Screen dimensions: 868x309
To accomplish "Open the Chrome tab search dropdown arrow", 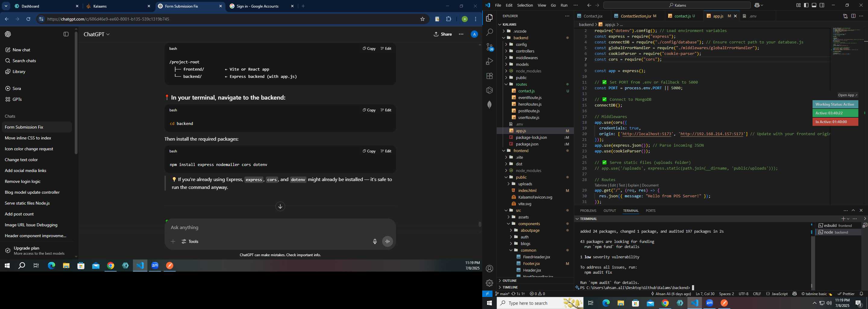I will coord(6,6).
